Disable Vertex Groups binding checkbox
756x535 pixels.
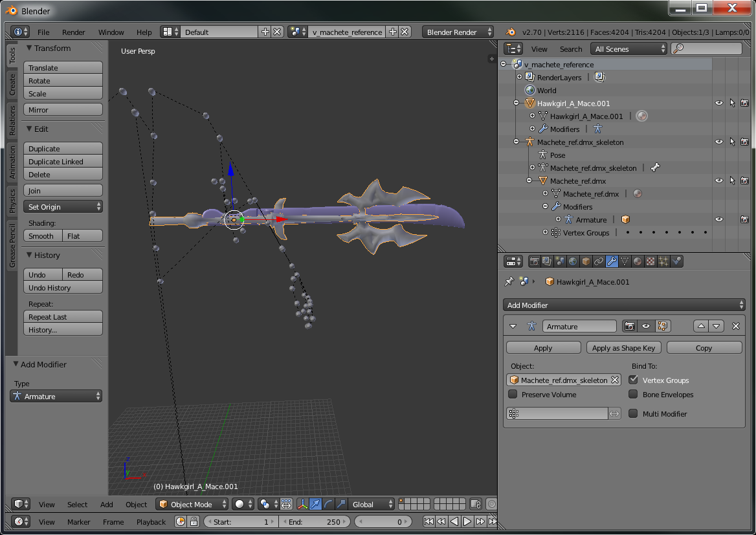coord(634,380)
